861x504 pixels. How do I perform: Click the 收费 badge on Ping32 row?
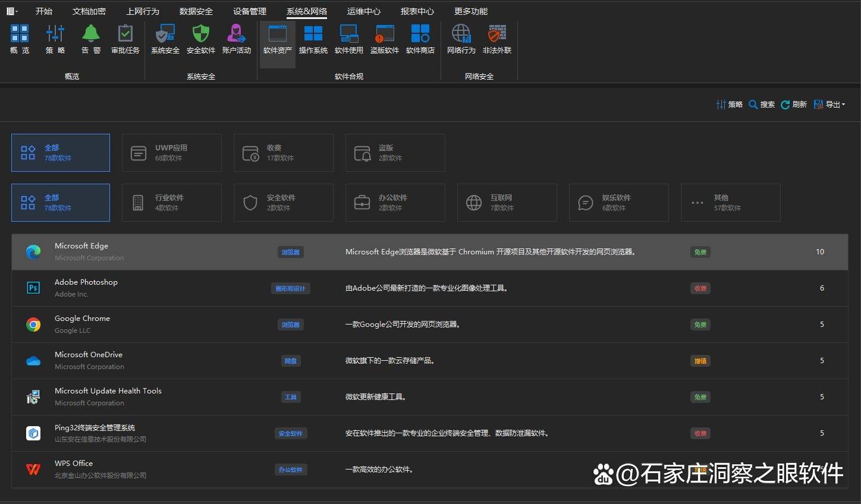pos(700,433)
